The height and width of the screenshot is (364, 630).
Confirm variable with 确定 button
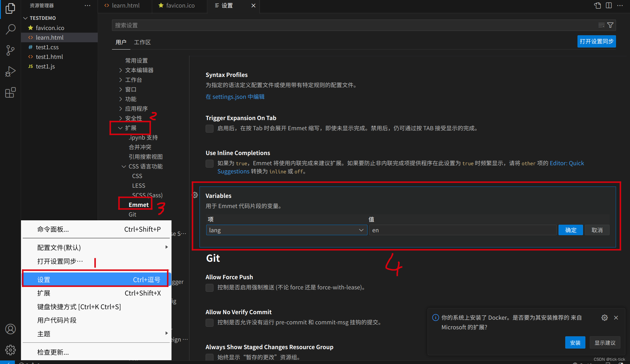(571, 230)
